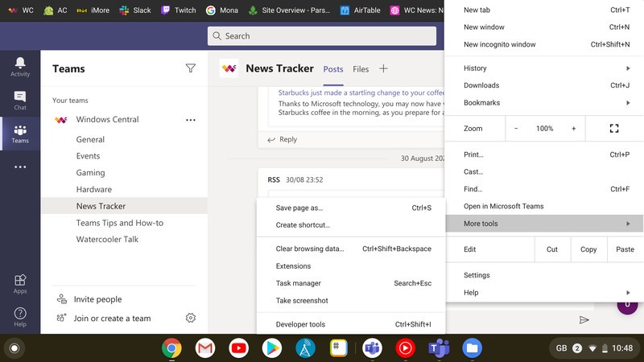The width and height of the screenshot is (644, 362).
Task: Click Join or create a team
Action: [x=104, y=318]
